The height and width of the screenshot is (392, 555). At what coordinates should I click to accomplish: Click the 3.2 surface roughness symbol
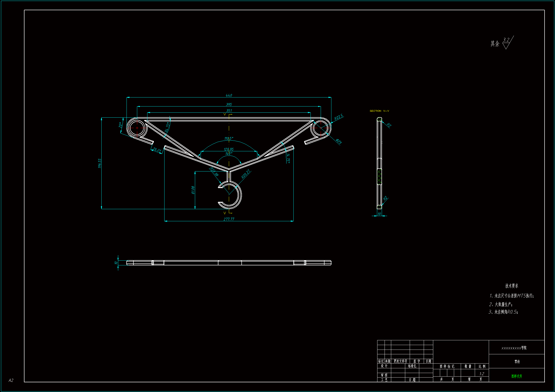click(506, 40)
